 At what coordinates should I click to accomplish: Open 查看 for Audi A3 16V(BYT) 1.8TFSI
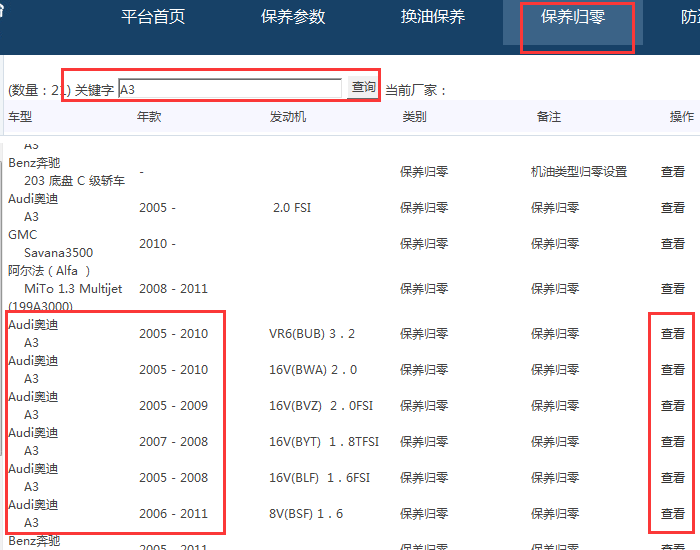point(673,442)
